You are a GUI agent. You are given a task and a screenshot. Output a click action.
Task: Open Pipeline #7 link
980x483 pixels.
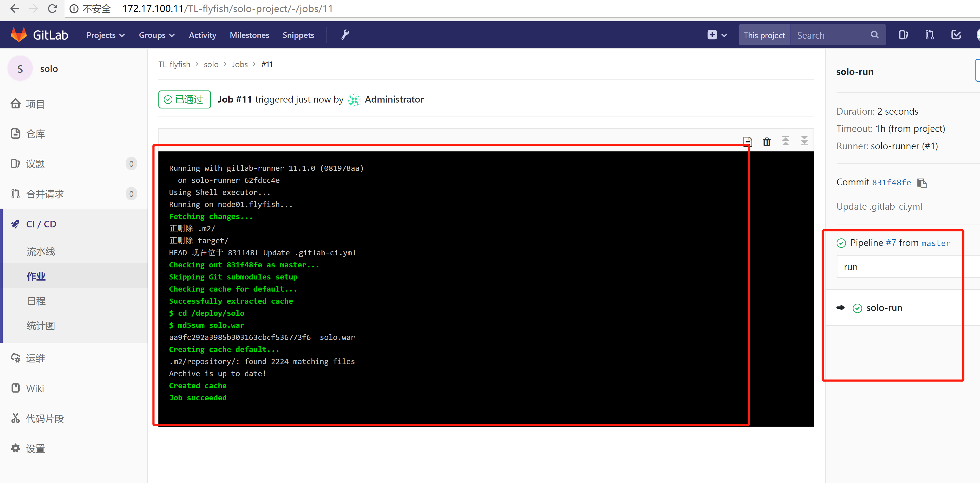tap(891, 243)
